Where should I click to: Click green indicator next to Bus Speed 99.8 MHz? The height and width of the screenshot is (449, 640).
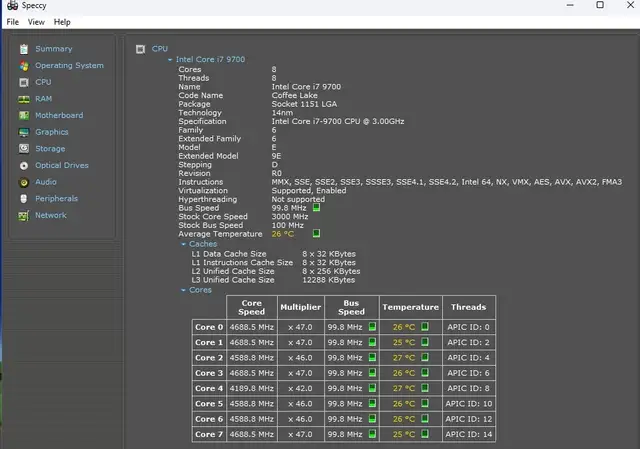click(x=316, y=208)
